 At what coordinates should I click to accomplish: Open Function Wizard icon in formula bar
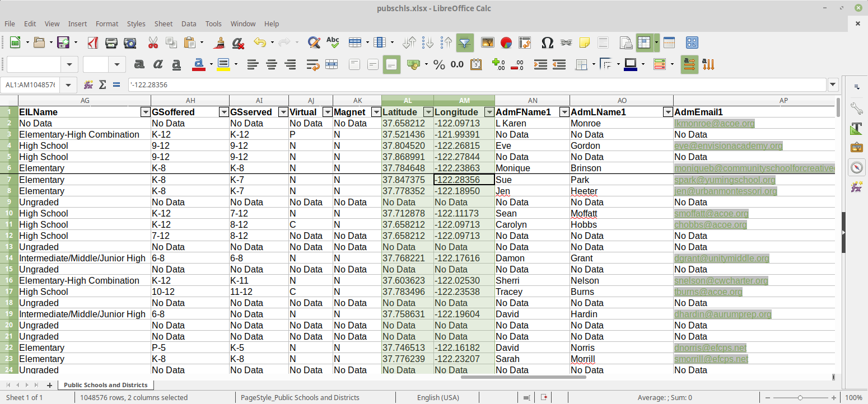click(88, 85)
